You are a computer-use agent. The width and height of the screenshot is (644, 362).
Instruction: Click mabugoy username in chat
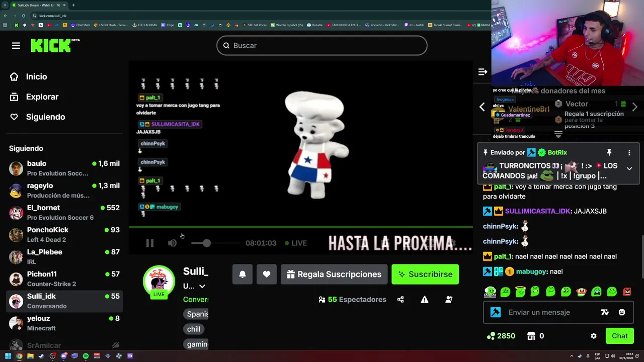tap(531, 271)
